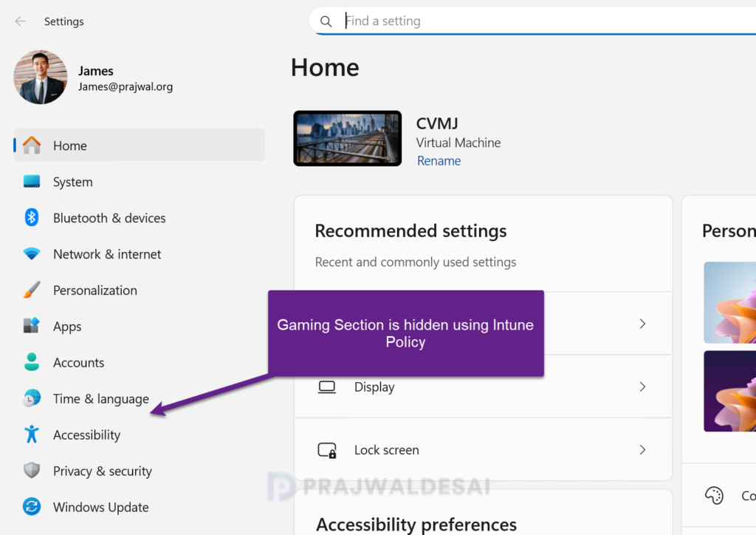Click the Accessibility figure icon
The width and height of the screenshot is (756, 535).
pos(32,435)
